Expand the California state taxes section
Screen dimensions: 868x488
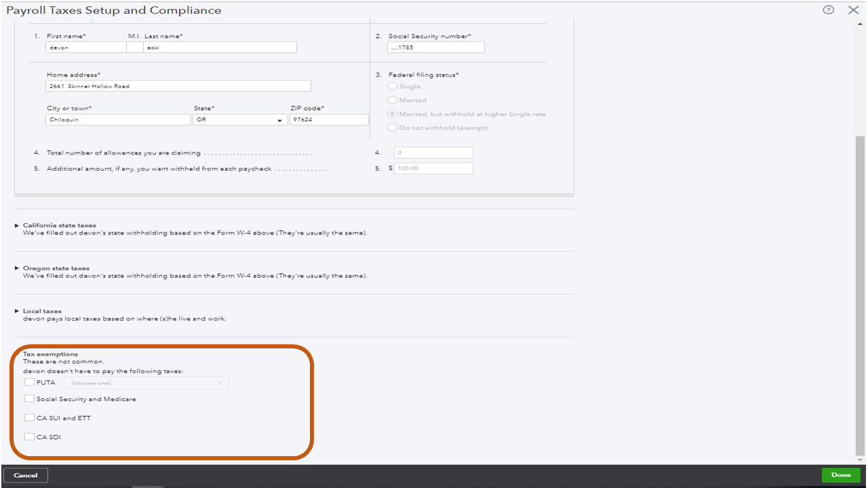[x=17, y=225]
